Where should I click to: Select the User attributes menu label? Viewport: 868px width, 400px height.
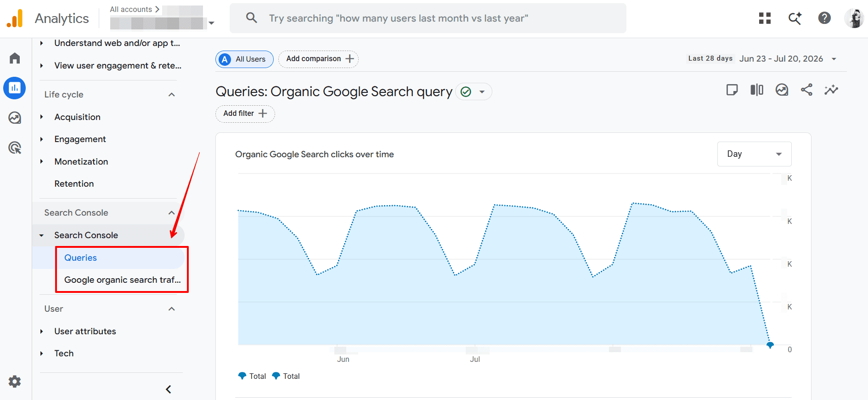(x=85, y=331)
